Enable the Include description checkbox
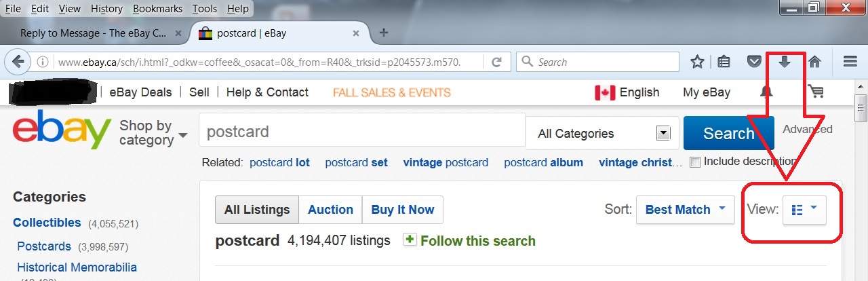868x281 pixels. click(x=694, y=162)
